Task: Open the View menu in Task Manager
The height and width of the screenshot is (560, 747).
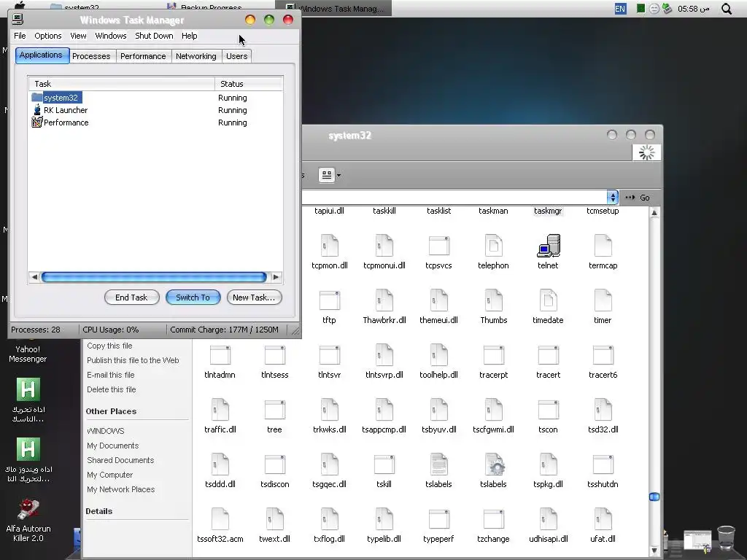Action: tap(78, 36)
